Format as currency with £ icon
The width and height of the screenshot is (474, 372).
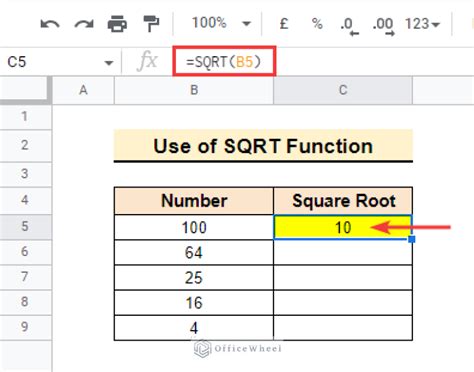(284, 24)
